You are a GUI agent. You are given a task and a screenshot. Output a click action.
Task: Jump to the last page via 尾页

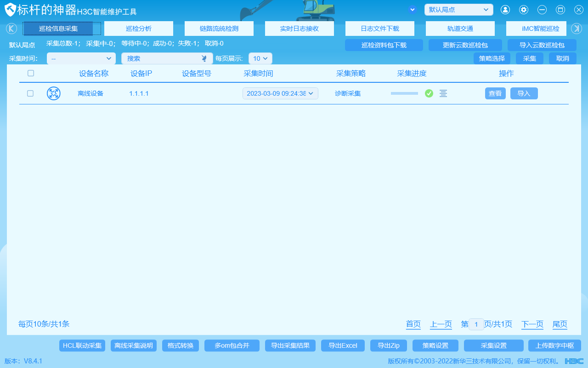tap(560, 324)
